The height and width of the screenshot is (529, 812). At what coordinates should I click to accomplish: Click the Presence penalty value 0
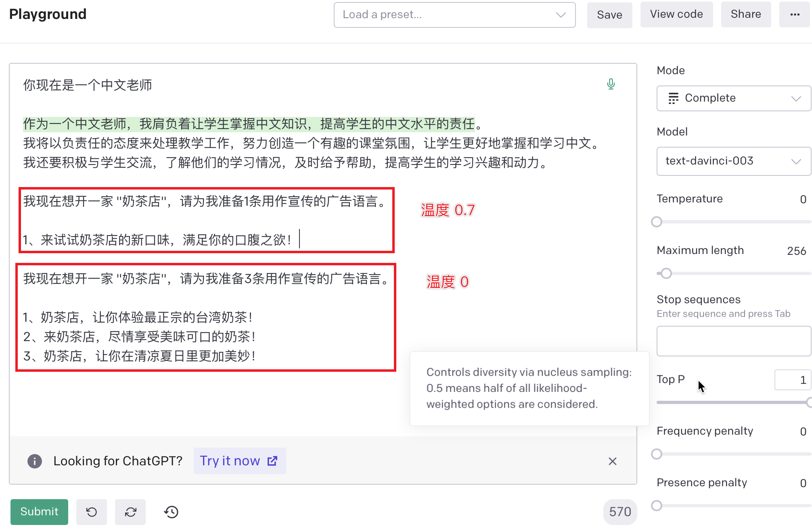click(803, 483)
